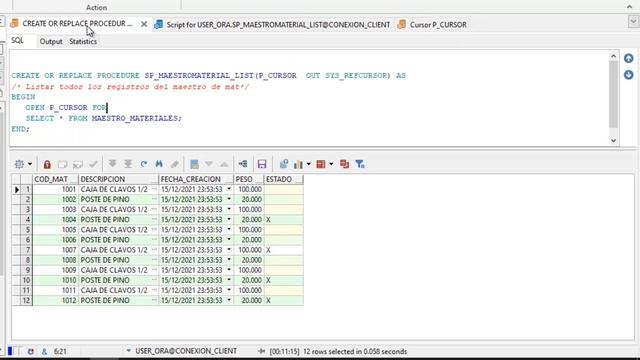Image resolution: width=640 pixels, height=360 pixels.
Task: Click the blue circled down arrow
Action: tap(629, 75)
